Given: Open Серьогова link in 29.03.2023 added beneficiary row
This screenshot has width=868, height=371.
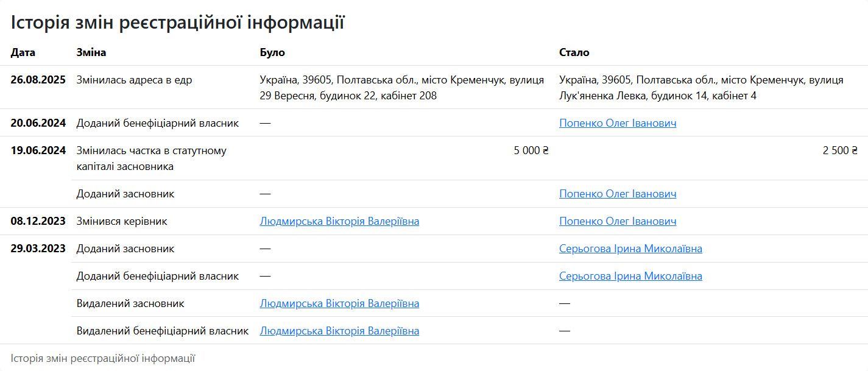Looking at the screenshot, I should (630, 276).
